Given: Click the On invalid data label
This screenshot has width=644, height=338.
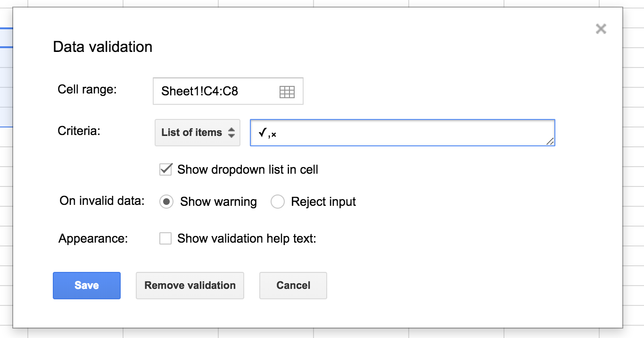Looking at the screenshot, I should (102, 201).
